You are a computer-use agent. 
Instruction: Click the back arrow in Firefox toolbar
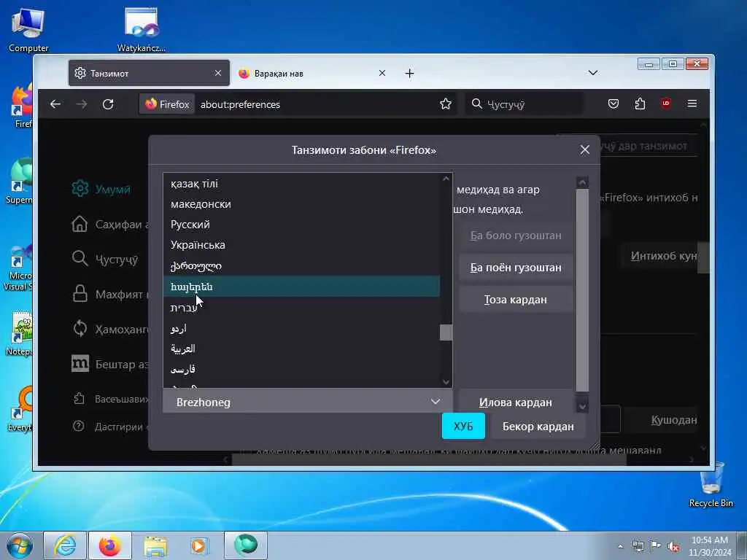55,104
